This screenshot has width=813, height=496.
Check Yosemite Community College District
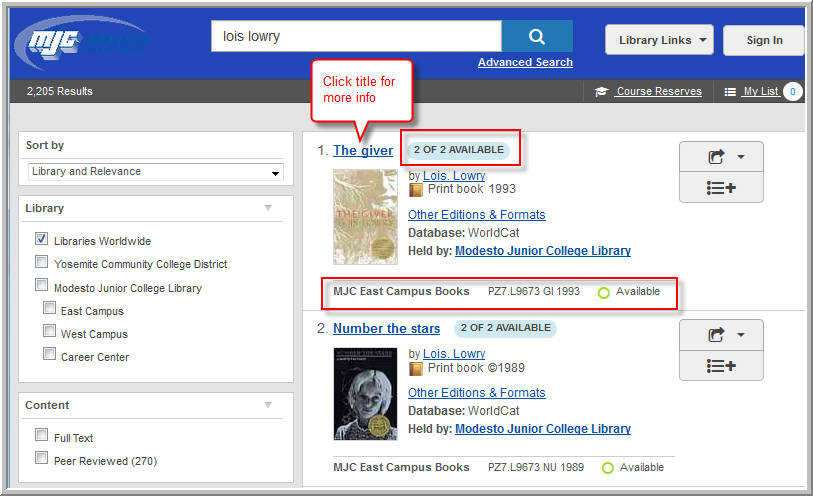(41, 262)
